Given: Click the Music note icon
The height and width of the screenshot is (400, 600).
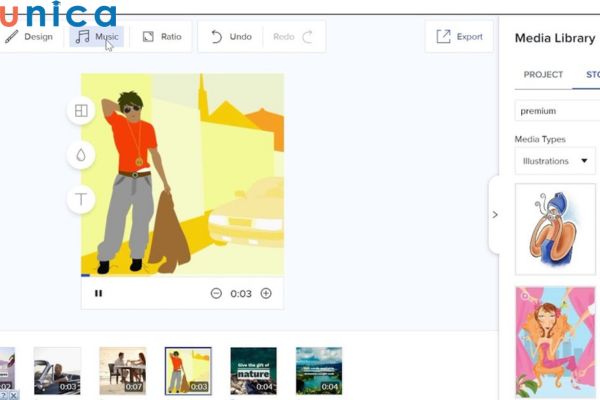Looking at the screenshot, I should tap(82, 37).
